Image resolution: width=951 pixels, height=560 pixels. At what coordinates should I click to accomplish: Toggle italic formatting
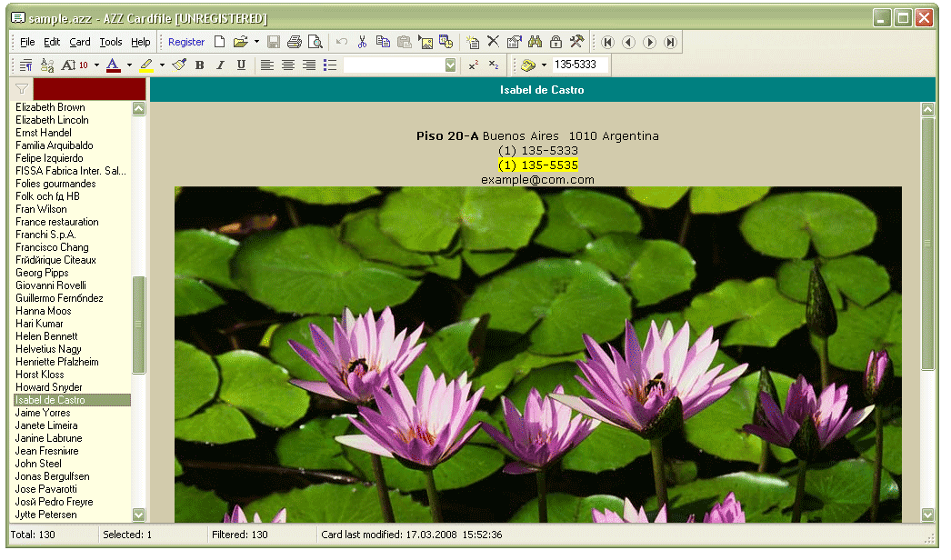coord(220,65)
